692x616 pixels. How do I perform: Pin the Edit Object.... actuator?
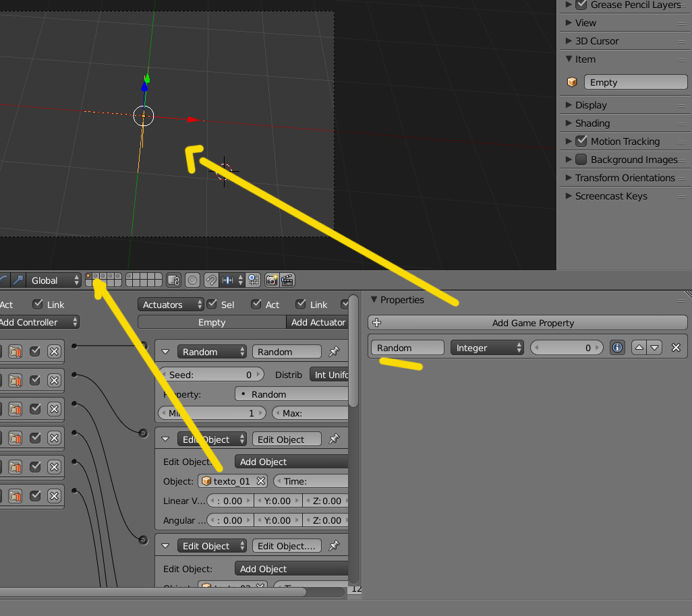tap(334, 545)
